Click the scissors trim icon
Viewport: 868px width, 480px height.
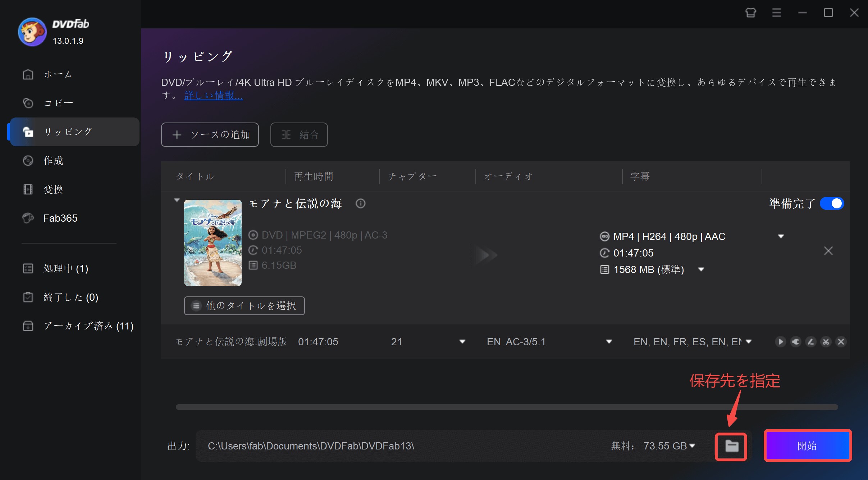point(826,342)
